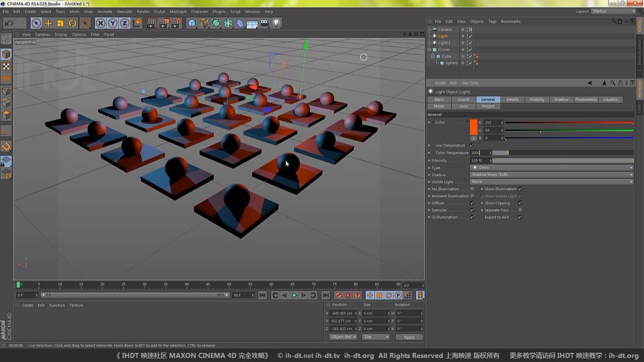Open the light Type dropdown showing Omni
This screenshot has width=644, height=362.
551,168
